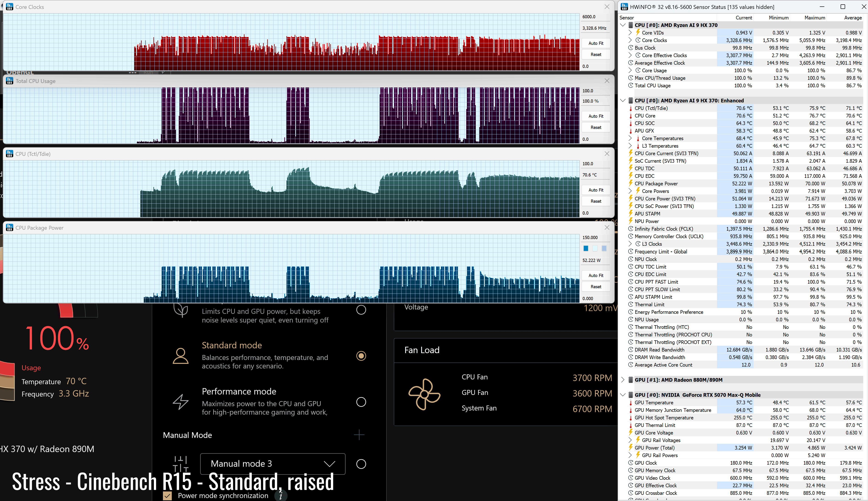868x501 pixels.
Task: Open the Manual mode 3 dropdown
Action: tap(272, 464)
